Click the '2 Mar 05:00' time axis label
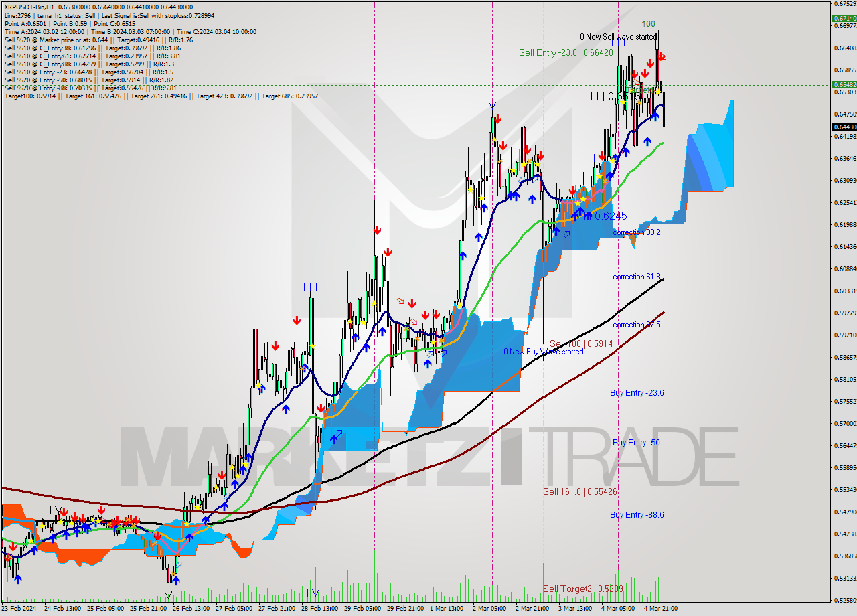Screen dimensions: 857x616 click(x=489, y=608)
